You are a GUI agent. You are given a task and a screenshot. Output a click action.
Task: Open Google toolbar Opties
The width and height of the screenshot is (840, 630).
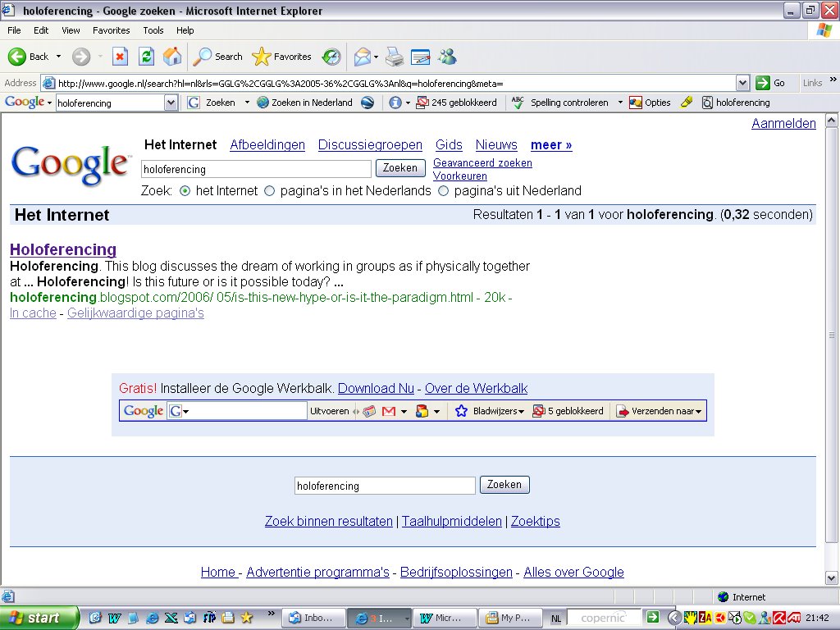(x=650, y=103)
